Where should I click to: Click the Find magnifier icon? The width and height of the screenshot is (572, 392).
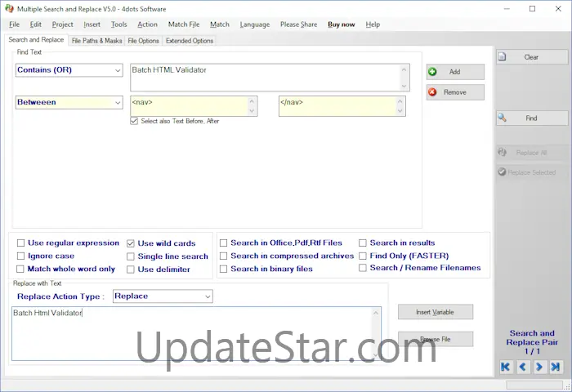click(x=503, y=118)
